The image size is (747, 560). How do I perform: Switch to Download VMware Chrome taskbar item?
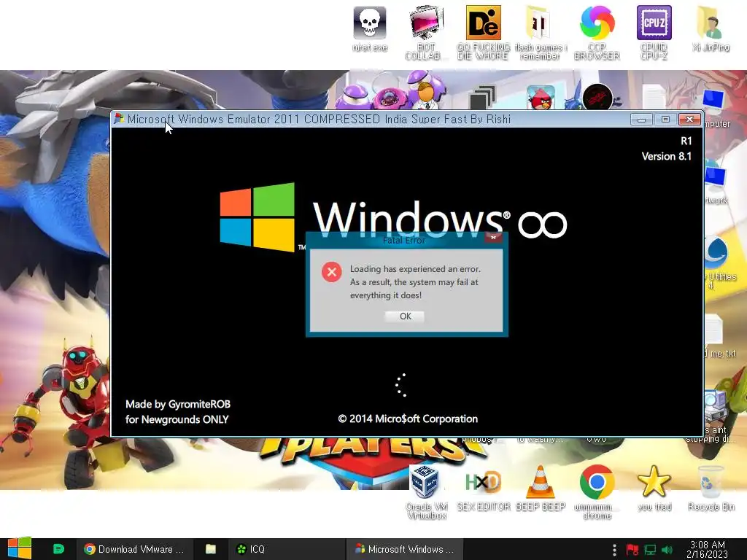(134, 549)
